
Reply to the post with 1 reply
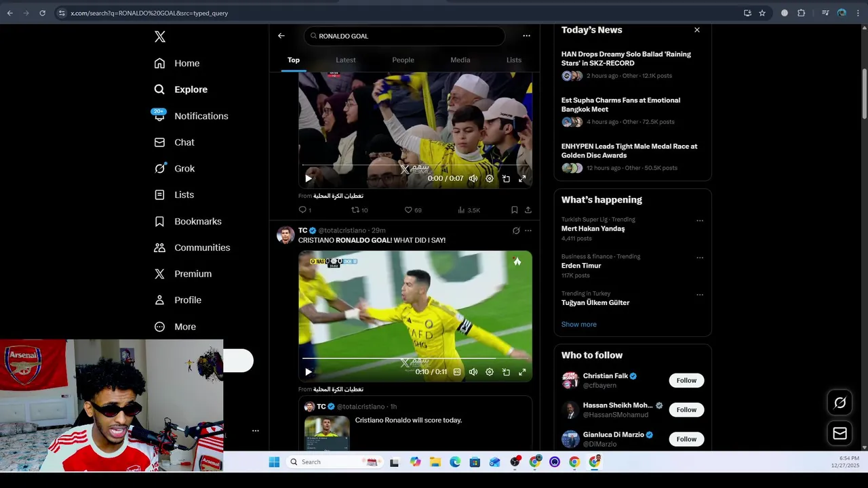(304, 210)
